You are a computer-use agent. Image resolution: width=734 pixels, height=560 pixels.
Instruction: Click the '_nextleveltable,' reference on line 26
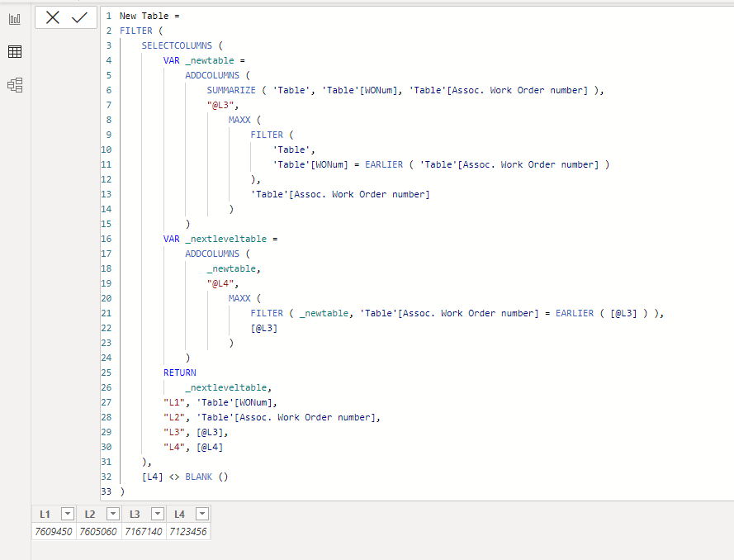tap(229, 387)
